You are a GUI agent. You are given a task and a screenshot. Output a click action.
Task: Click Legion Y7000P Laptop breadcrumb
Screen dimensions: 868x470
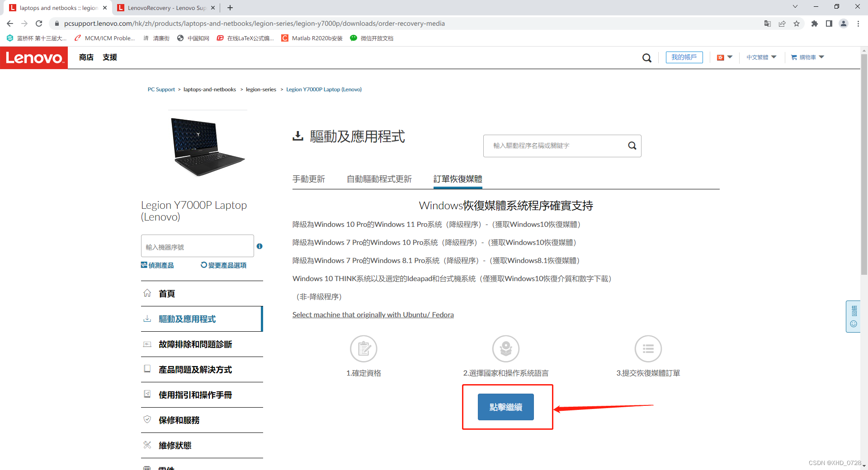click(x=324, y=89)
